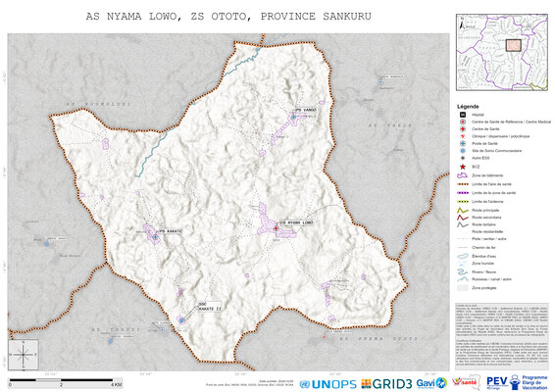Click the Centre de Santé legend icon
Screen dimensions: 555x392
pyautogui.click(x=462, y=129)
